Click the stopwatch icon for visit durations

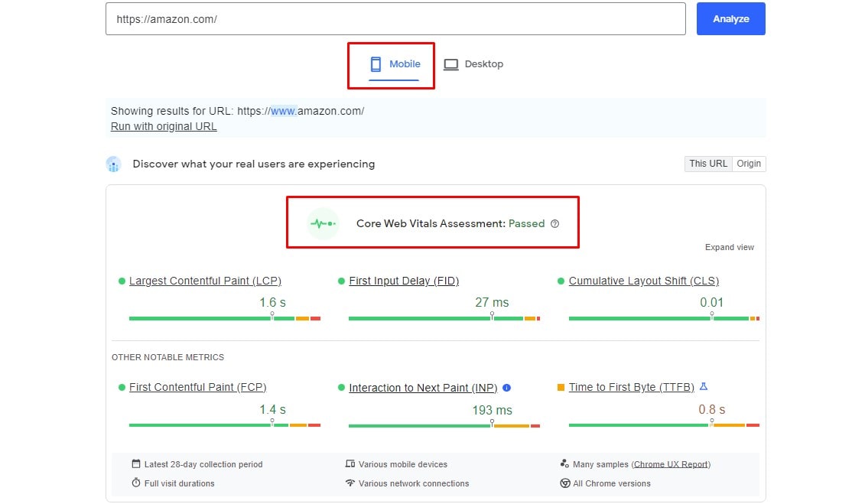coord(135,483)
